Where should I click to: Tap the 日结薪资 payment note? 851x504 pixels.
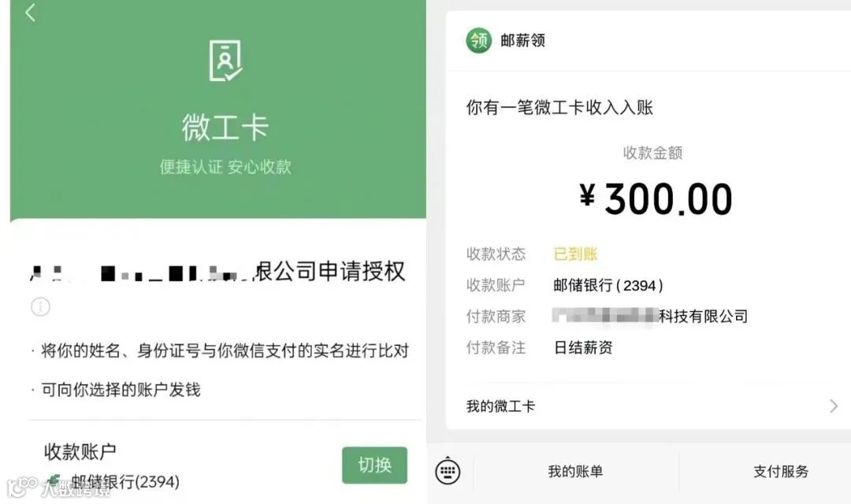coord(583,347)
